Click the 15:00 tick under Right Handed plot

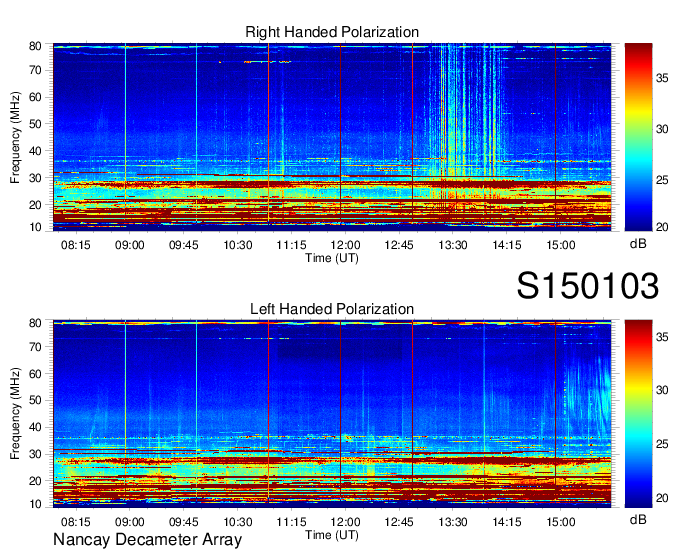click(560, 245)
